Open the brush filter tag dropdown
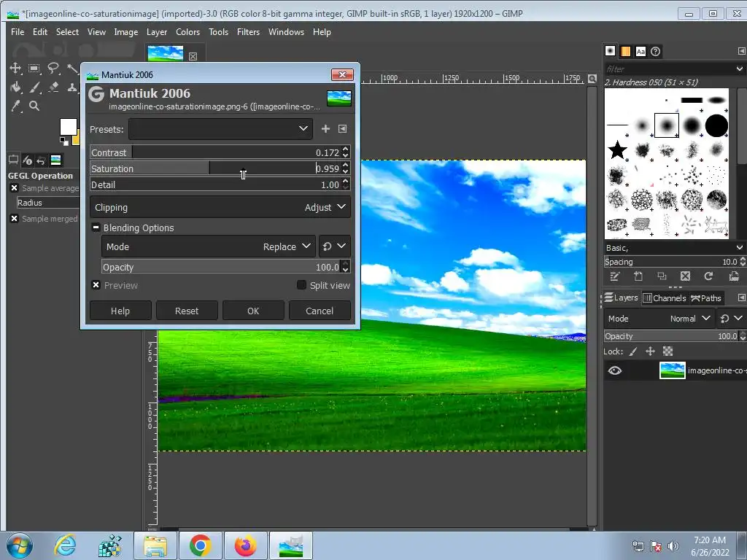747x560 pixels. coord(739,69)
